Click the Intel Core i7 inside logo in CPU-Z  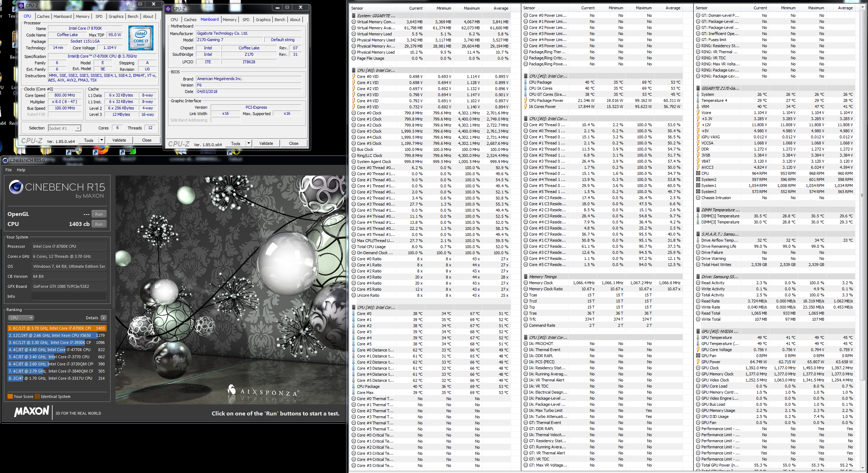tap(141, 38)
